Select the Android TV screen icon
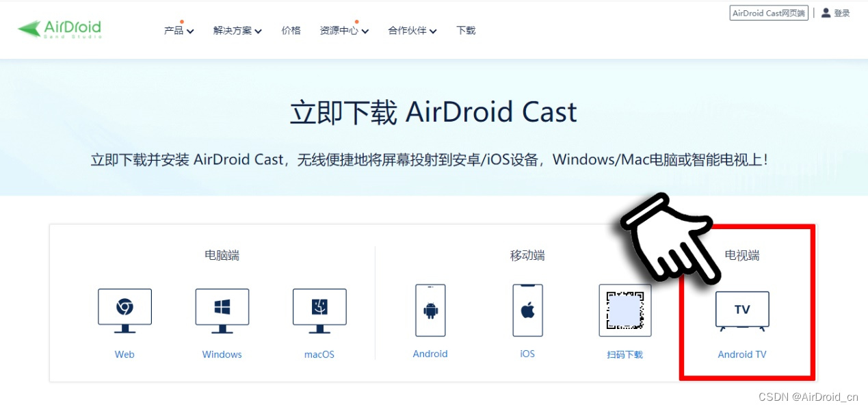 [742, 311]
